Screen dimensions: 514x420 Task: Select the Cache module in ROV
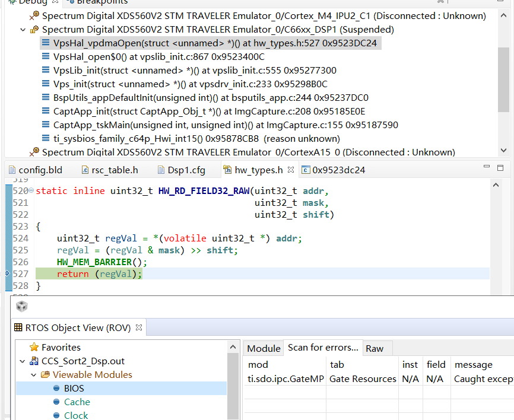click(77, 402)
